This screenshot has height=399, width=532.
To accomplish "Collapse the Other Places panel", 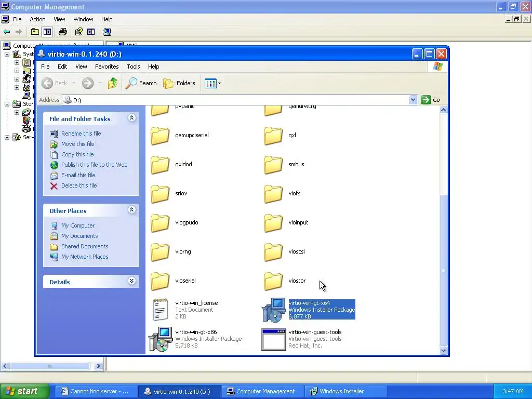I will [131, 210].
